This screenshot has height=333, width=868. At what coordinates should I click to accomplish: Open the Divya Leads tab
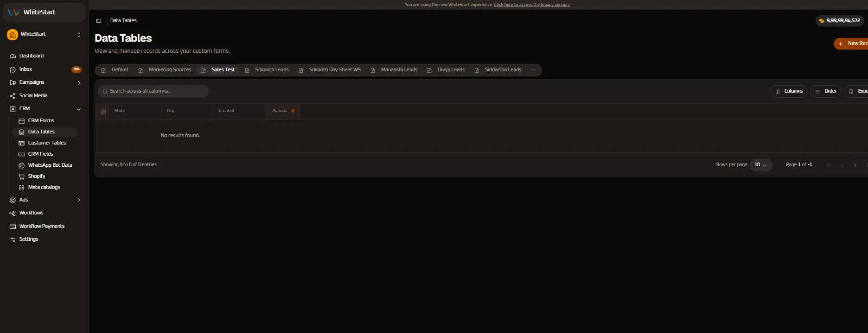pyautogui.click(x=446, y=70)
